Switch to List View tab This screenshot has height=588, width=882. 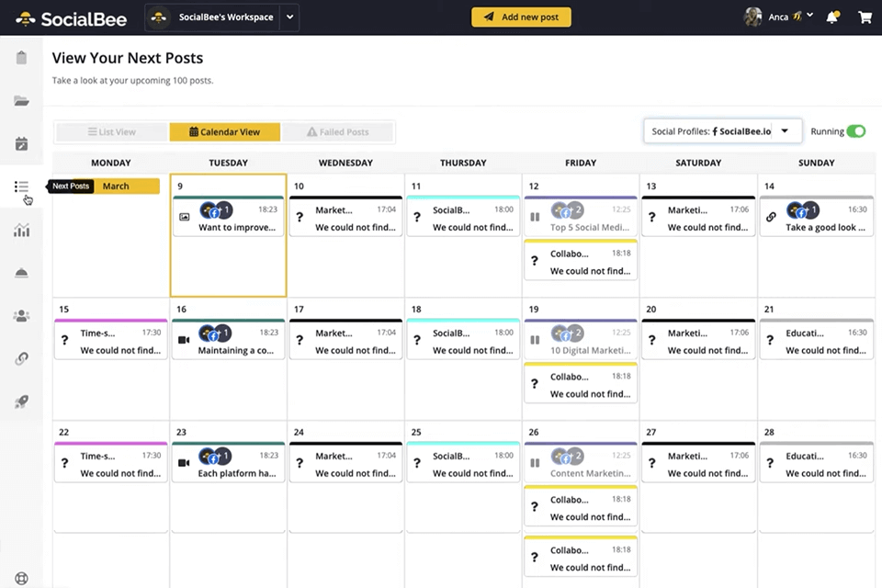(x=112, y=131)
